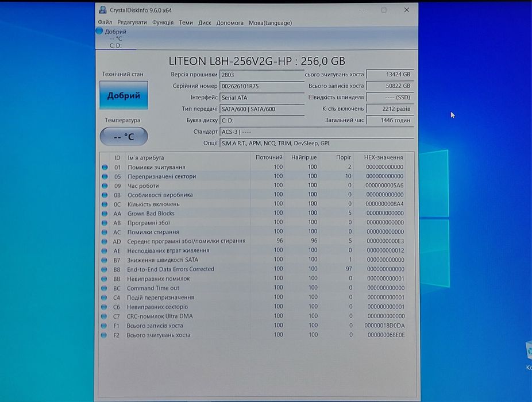Click status orb for End-to-End Data Errors Corrected

pos(105,270)
